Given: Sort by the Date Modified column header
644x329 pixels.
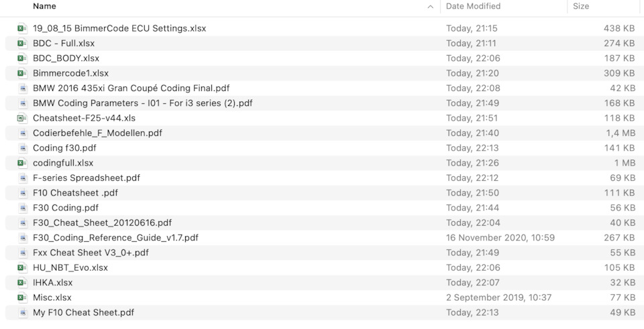Looking at the screenshot, I should point(473,6).
